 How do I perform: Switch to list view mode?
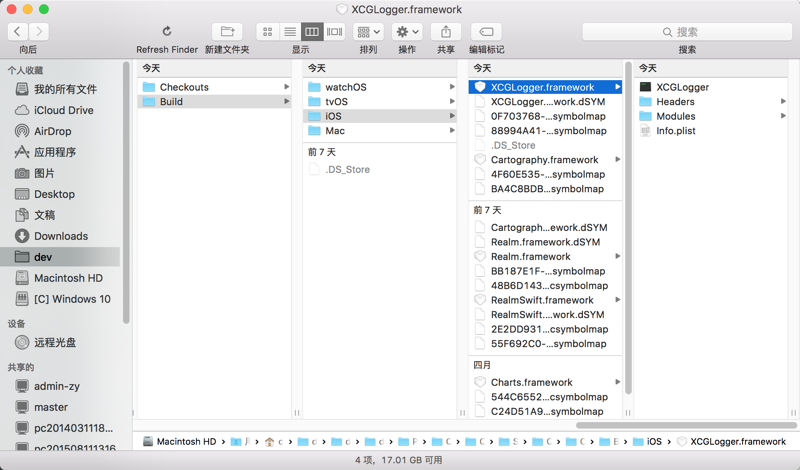pyautogui.click(x=290, y=32)
